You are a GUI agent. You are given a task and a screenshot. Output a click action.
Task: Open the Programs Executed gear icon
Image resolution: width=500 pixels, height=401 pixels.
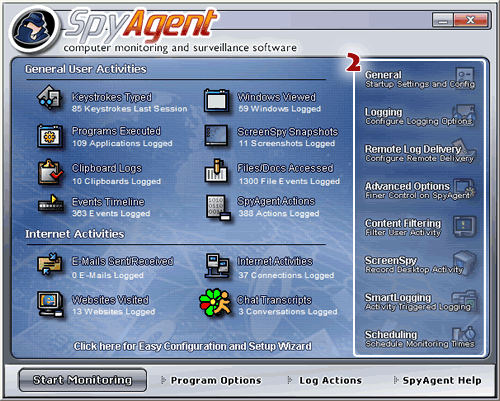(x=50, y=136)
